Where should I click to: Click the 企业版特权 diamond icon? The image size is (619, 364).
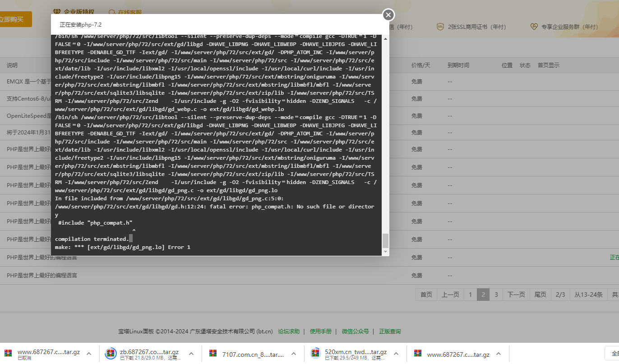57,12
